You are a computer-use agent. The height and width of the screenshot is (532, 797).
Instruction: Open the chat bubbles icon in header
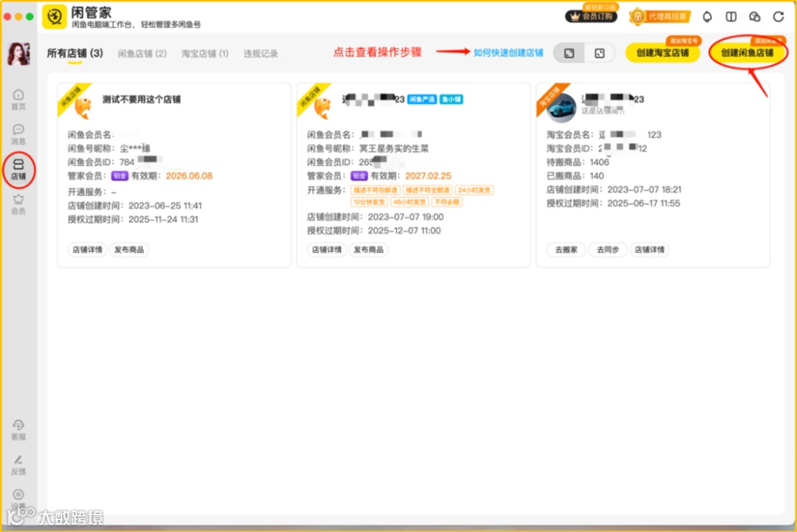755,17
